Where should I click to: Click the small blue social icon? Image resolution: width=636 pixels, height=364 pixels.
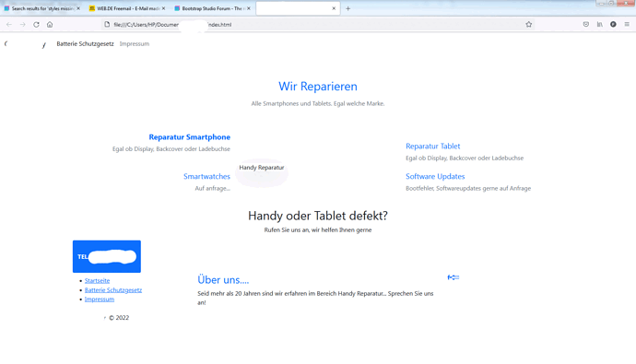click(x=453, y=277)
